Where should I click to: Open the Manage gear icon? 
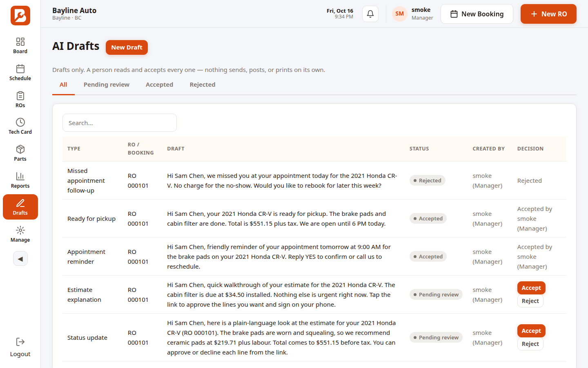point(20,230)
